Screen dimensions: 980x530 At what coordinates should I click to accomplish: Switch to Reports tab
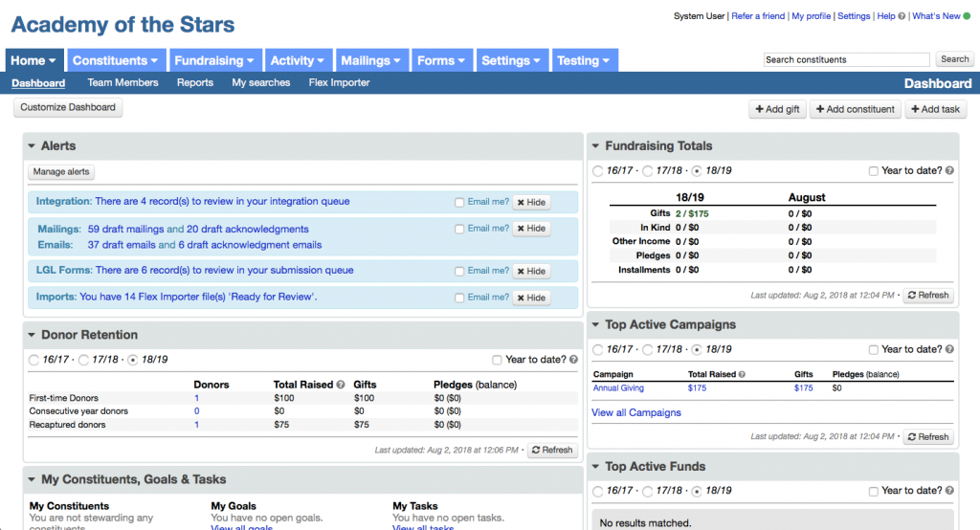[195, 82]
